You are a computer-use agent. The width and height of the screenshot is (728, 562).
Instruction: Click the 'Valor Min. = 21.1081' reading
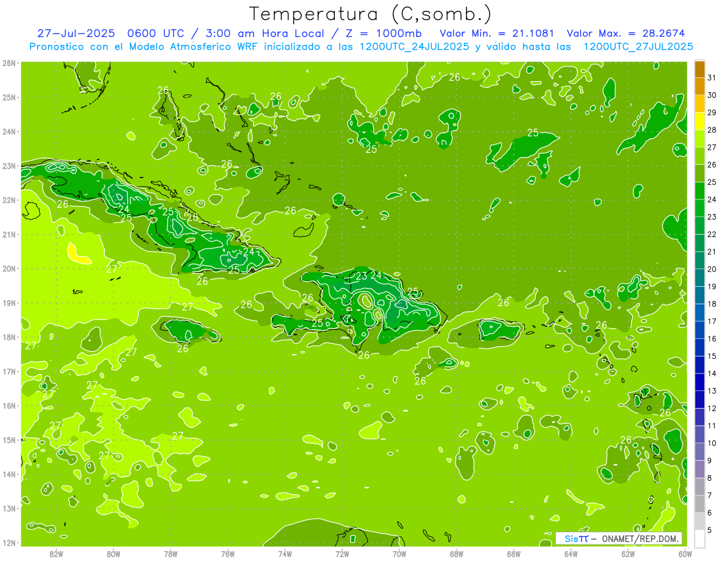[497, 33]
